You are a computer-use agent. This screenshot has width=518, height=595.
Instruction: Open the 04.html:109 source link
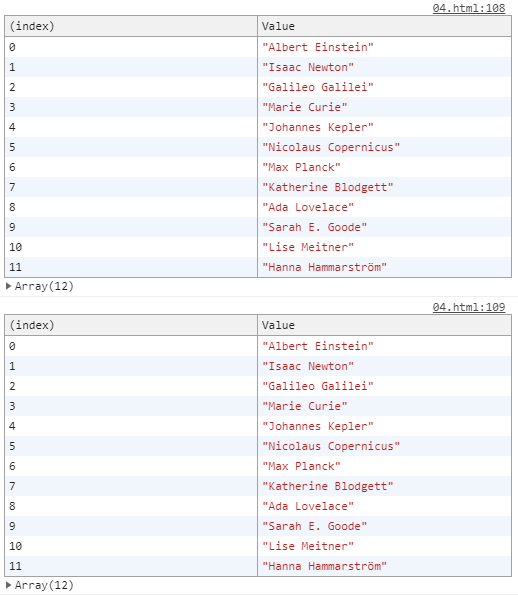point(469,307)
